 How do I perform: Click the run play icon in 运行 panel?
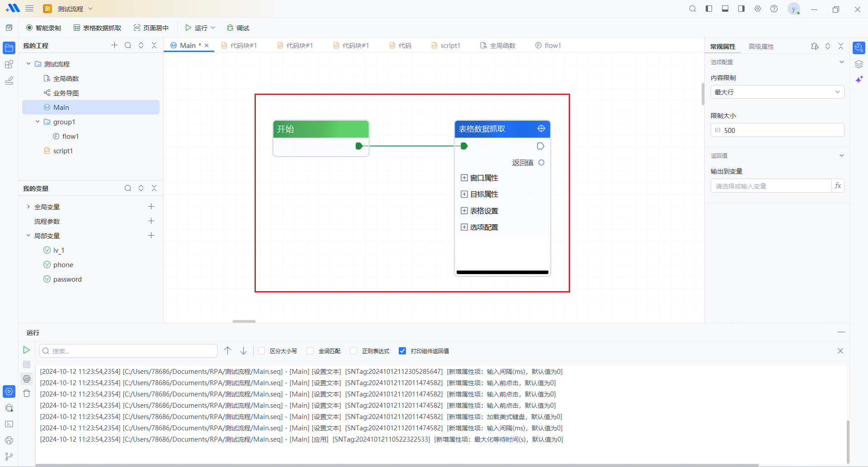point(27,350)
